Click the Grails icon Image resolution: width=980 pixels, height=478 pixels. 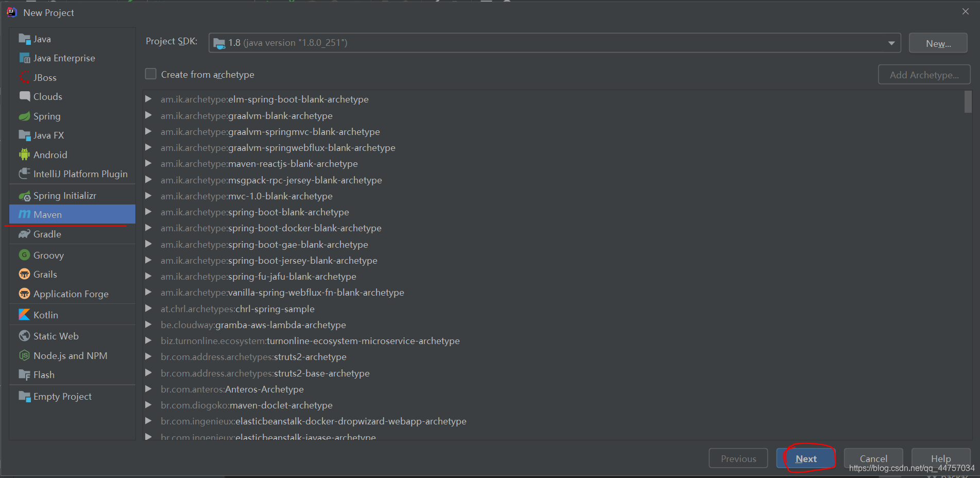tap(24, 274)
